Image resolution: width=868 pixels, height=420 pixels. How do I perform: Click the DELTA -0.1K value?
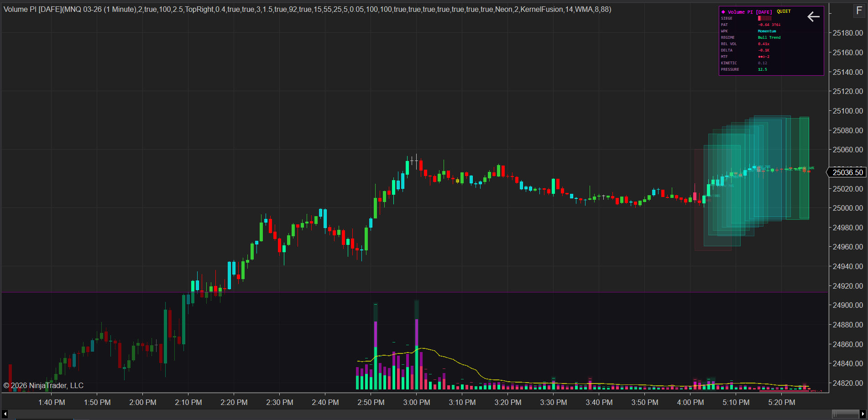[x=763, y=50]
